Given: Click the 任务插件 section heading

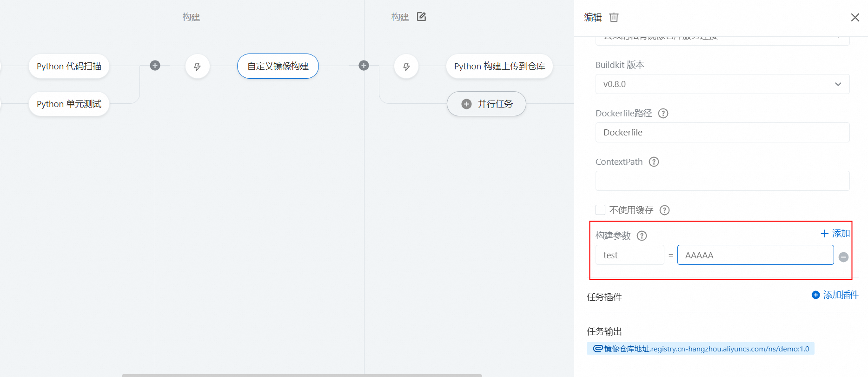Looking at the screenshot, I should (x=604, y=297).
